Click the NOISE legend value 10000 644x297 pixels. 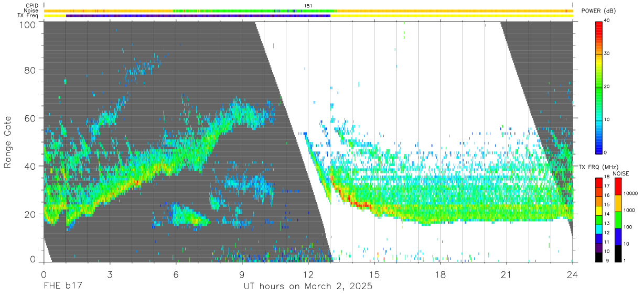(630, 194)
